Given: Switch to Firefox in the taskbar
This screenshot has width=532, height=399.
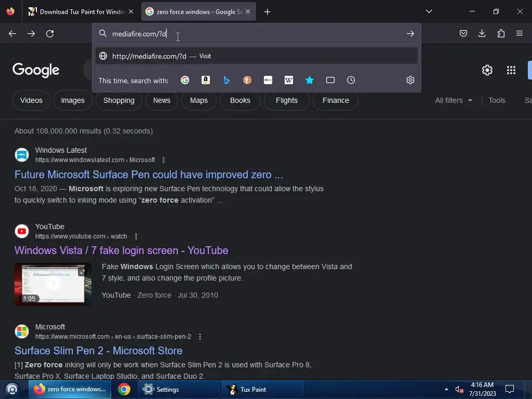Looking at the screenshot, I should pos(70,389).
